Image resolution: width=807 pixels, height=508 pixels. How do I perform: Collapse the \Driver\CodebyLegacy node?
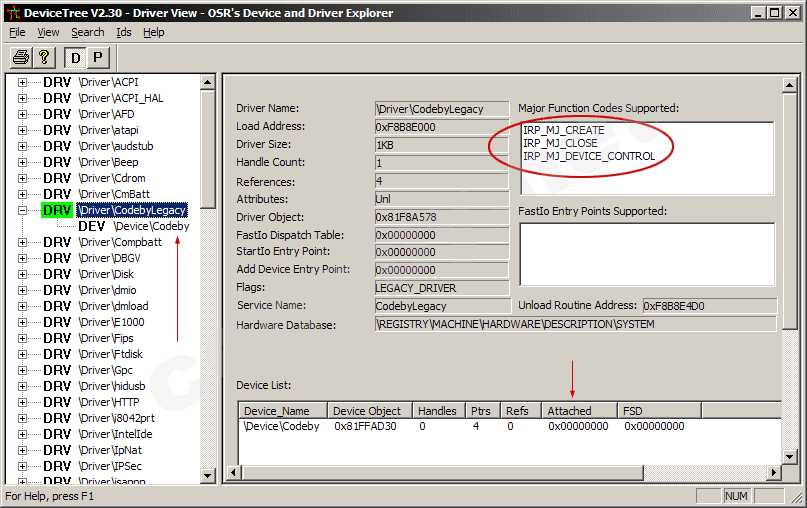pos(22,210)
